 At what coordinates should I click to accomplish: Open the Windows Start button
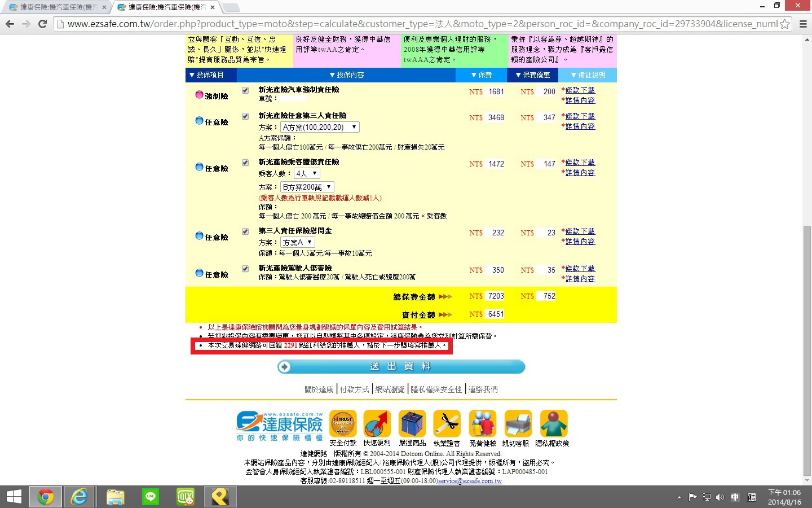pyautogui.click(x=14, y=497)
